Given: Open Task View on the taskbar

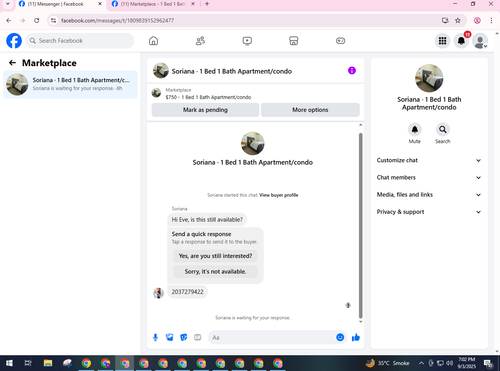Looking at the screenshot, I should [28, 363].
